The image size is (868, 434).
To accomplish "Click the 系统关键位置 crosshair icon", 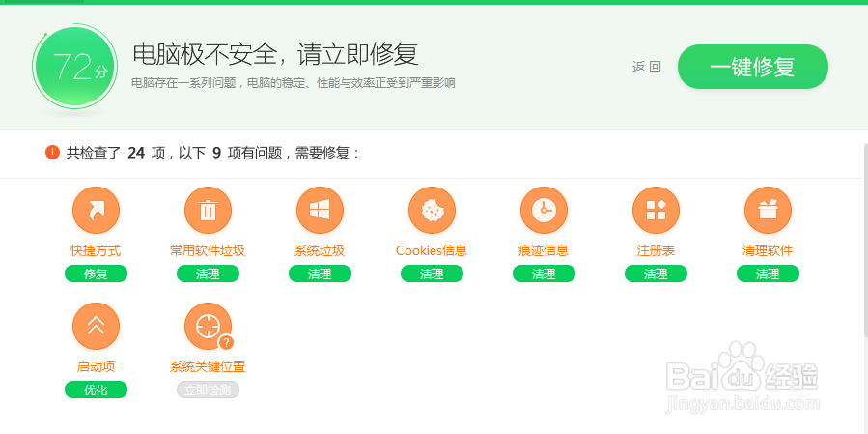I will click(208, 326).
